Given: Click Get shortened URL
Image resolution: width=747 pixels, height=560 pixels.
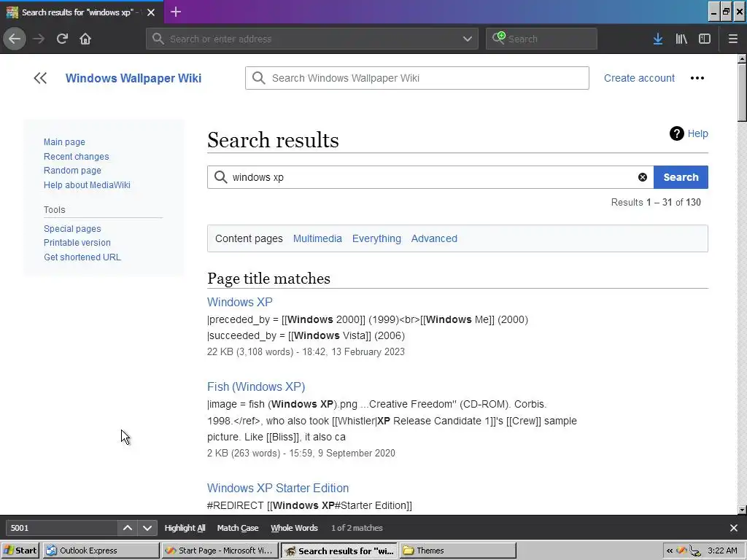Looking at the screenshot, I should pos(82,257).
